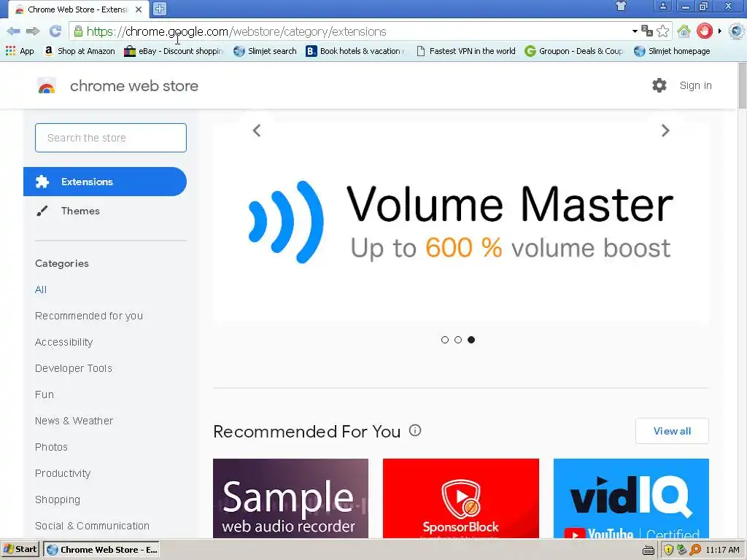Open SponsorBlock extension card

(461, 498)
